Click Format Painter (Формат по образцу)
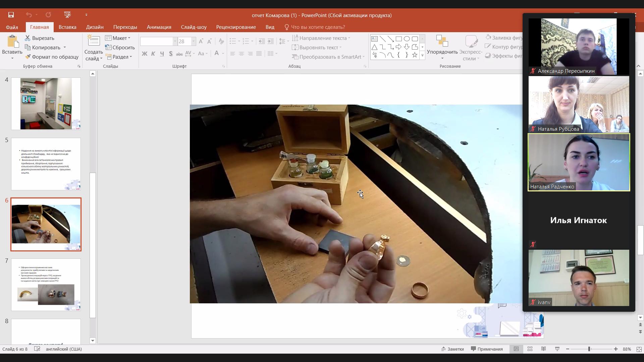 pos(52,57)
